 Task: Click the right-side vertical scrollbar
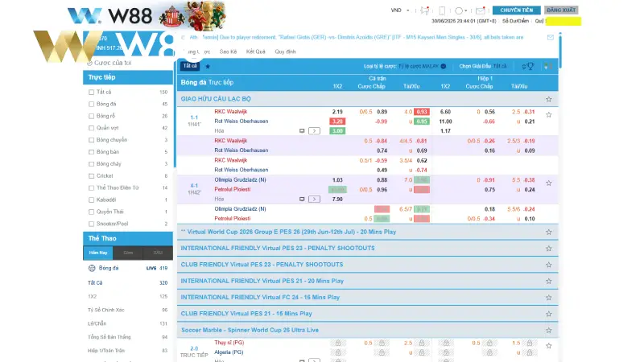559,51
